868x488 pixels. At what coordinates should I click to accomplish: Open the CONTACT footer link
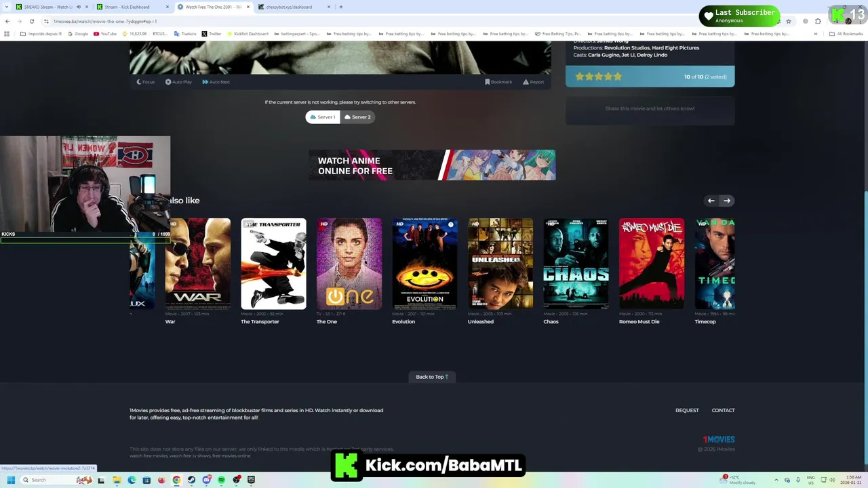point(723,411)
